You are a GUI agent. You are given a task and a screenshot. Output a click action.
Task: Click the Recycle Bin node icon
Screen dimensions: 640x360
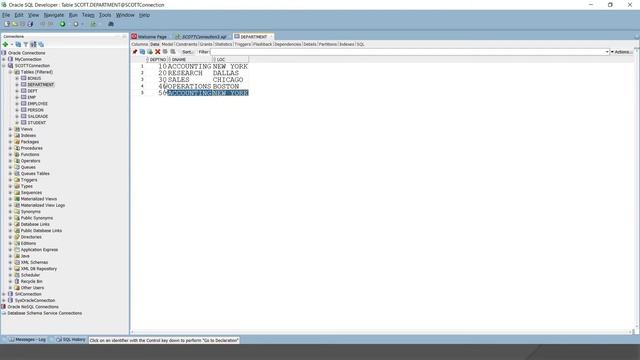17,281
